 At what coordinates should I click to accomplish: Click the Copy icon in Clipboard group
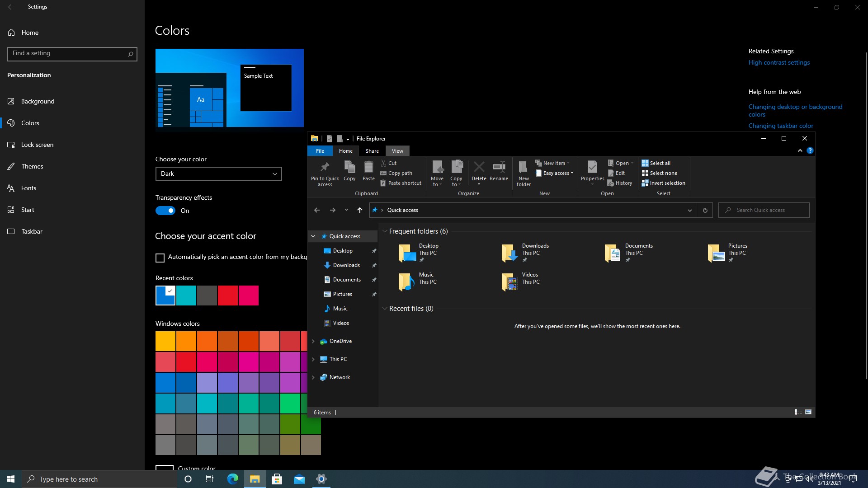(349, 167)
